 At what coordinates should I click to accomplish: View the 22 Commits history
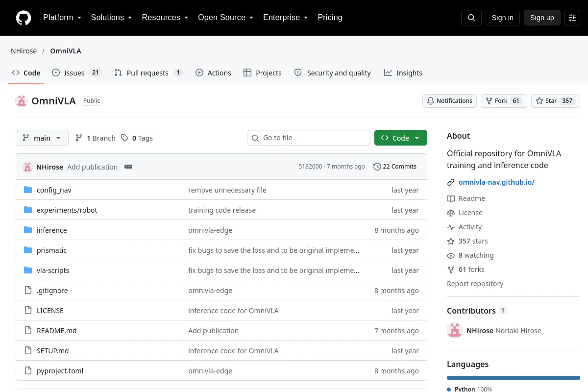pos(395,167)
